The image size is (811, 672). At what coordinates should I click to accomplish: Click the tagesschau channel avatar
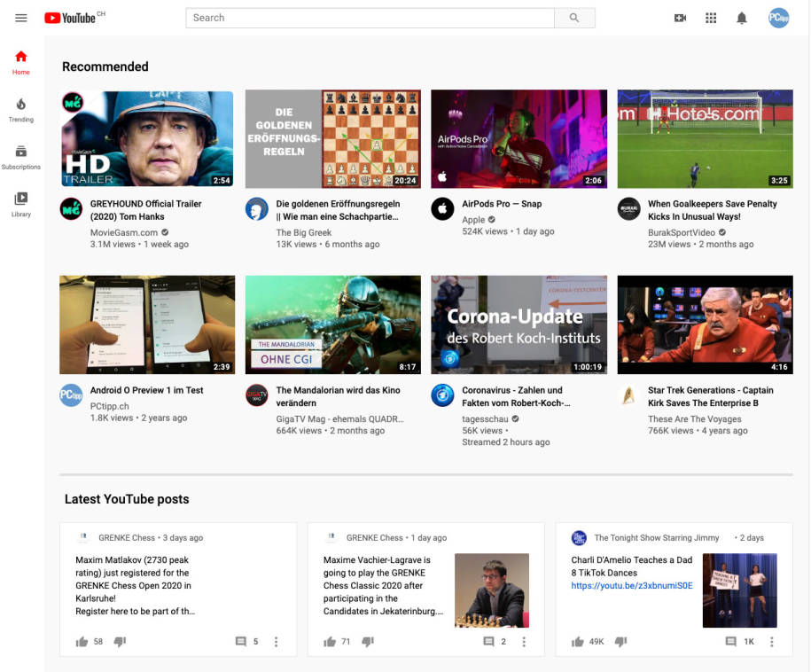(x=442, y=395)
